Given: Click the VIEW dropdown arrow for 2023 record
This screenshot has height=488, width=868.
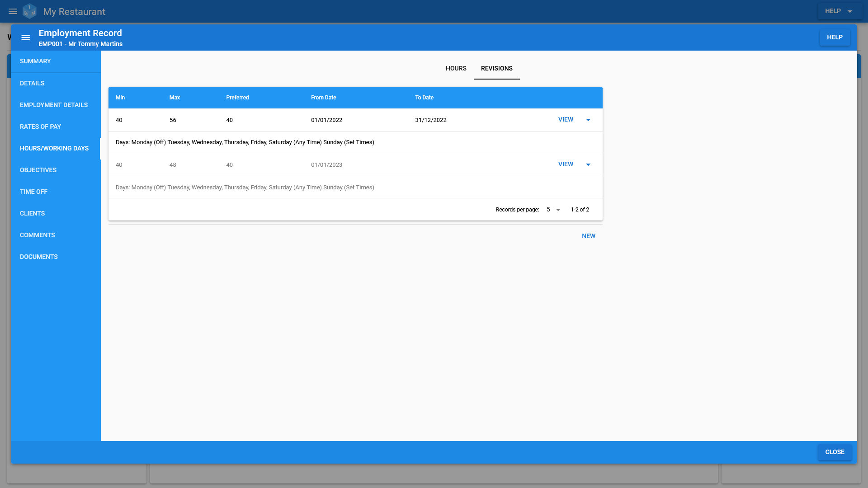Looking at the screenshot, I should (x=589, y=164).
